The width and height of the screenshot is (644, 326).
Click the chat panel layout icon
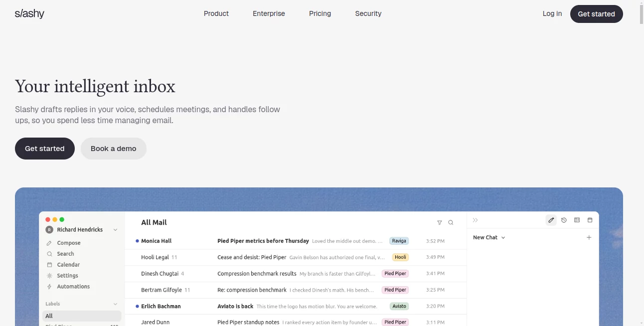coord(577,220)
